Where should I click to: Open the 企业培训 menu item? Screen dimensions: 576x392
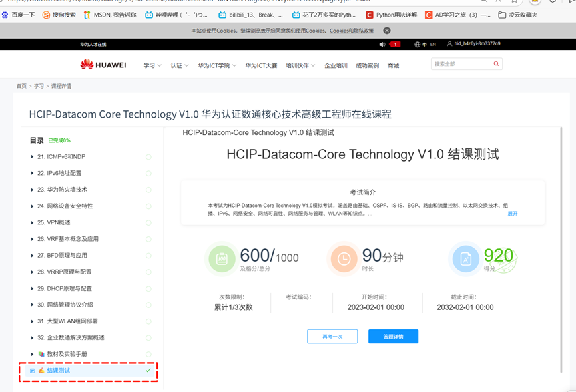336,65
